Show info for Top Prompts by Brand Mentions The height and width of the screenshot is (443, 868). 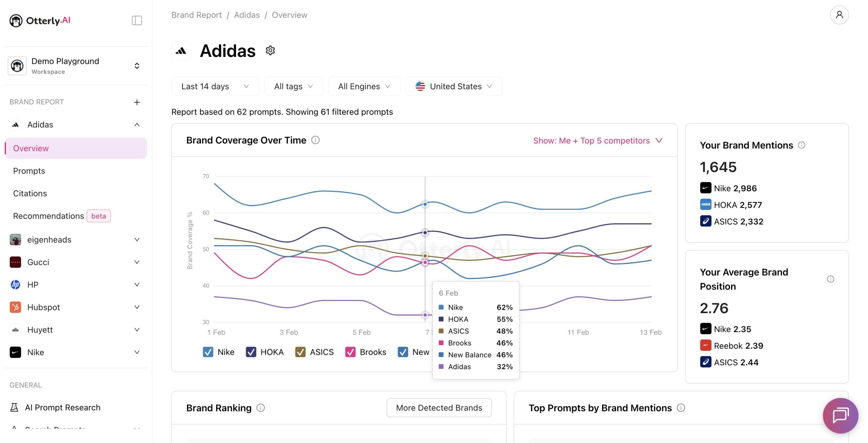681,408
